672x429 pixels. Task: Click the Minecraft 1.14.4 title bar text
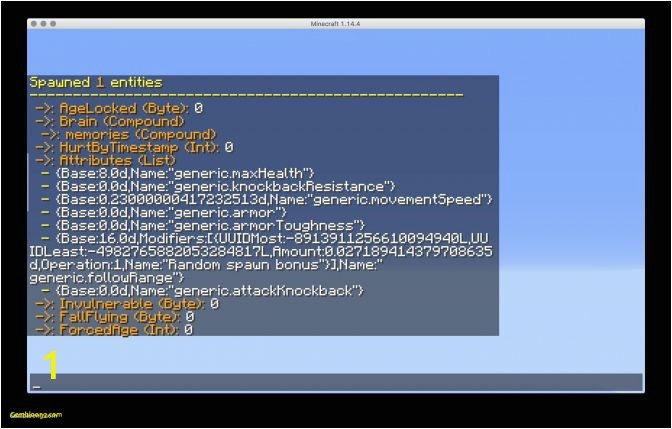(x=335, y=24)
